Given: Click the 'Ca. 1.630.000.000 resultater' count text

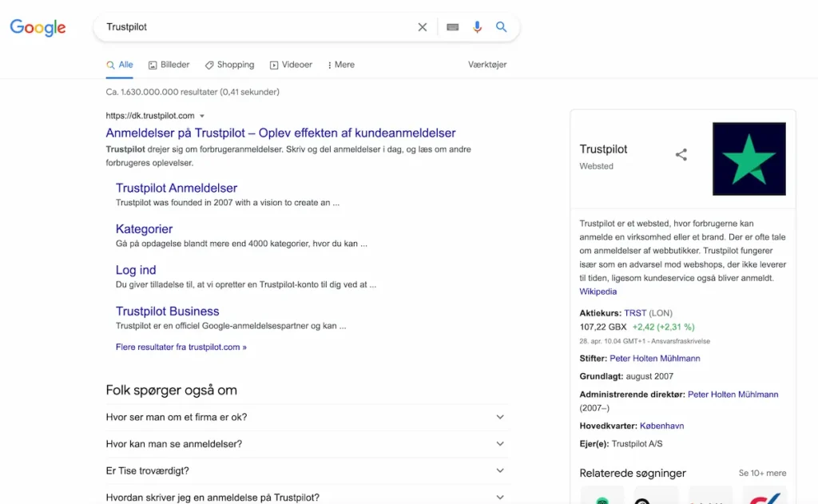Looking at the screenshot, I should tap(193, 92).
